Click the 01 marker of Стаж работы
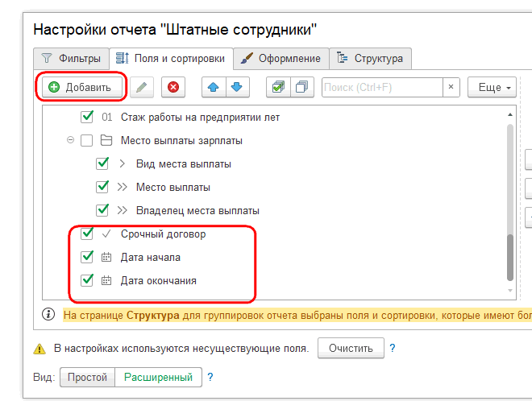 pos(107,118)
